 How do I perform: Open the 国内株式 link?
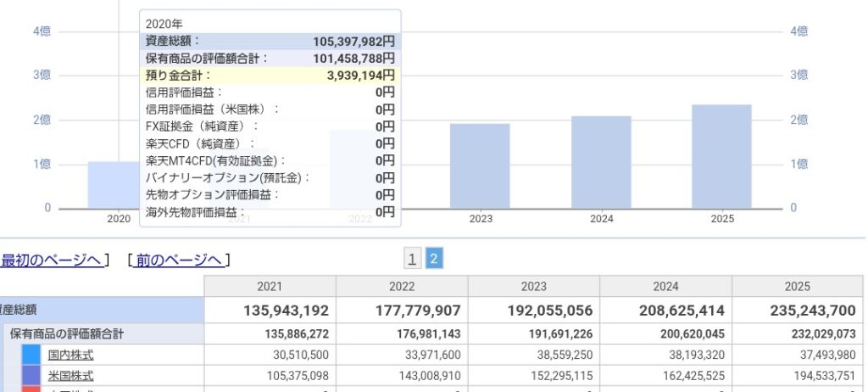[70, 355]
